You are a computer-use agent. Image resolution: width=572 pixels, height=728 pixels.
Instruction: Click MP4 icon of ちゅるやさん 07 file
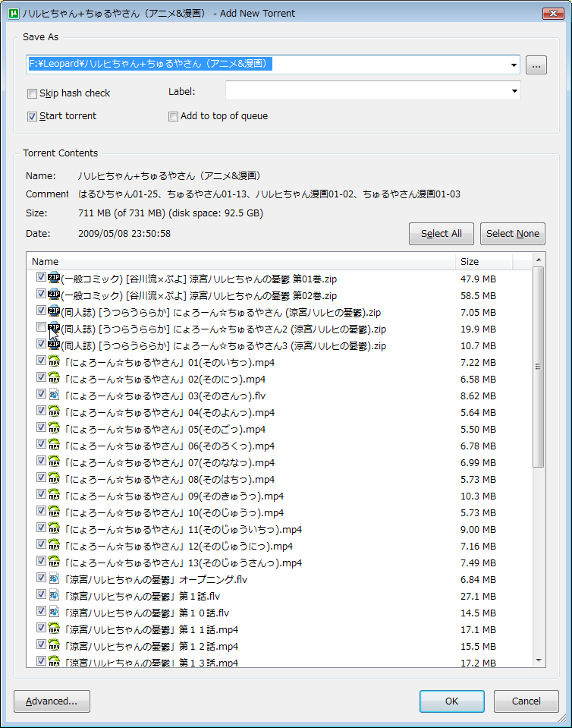[54, 462]
